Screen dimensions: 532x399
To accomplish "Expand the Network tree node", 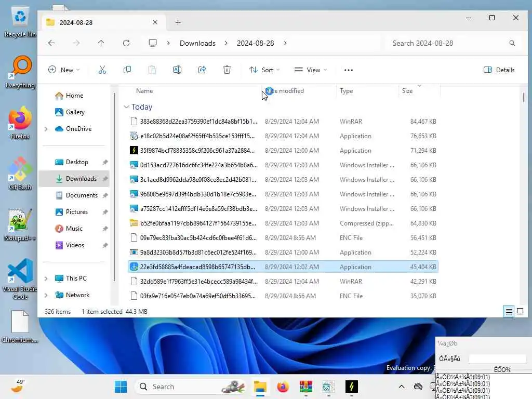I will (46, 295).
